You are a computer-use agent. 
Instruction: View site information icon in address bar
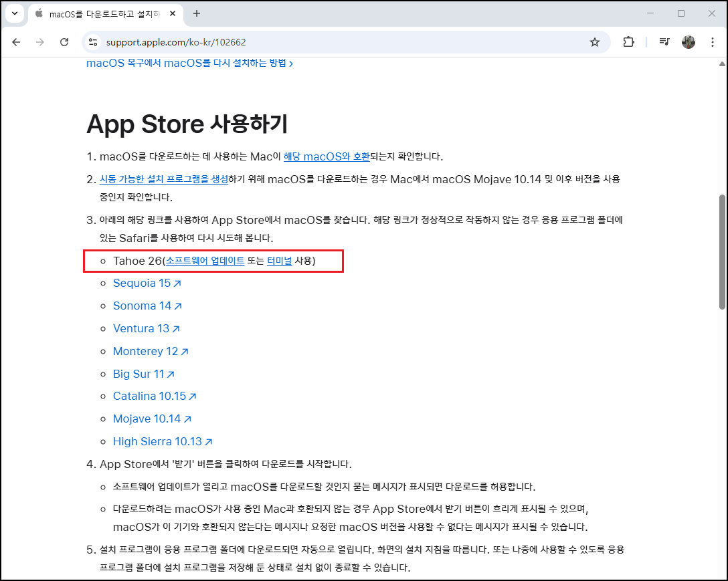point(93,42)
